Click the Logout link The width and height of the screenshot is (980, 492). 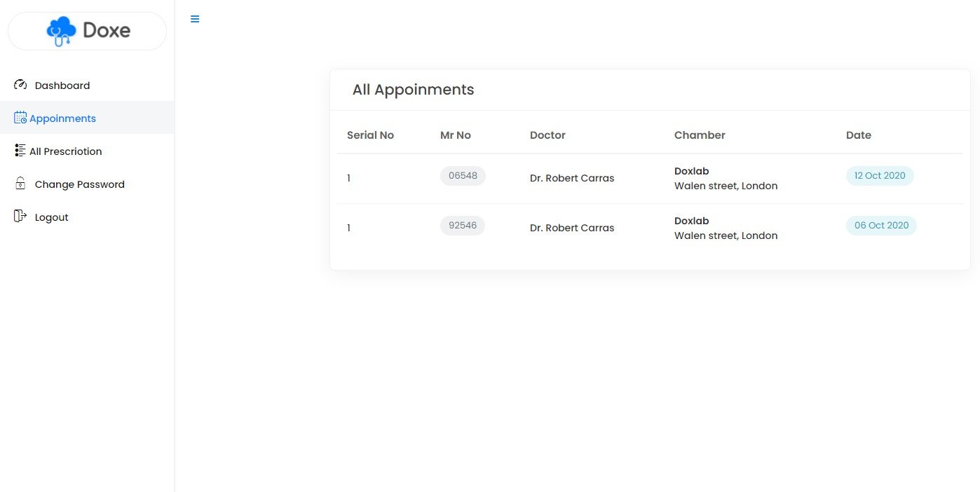click(x=51, y=217)
